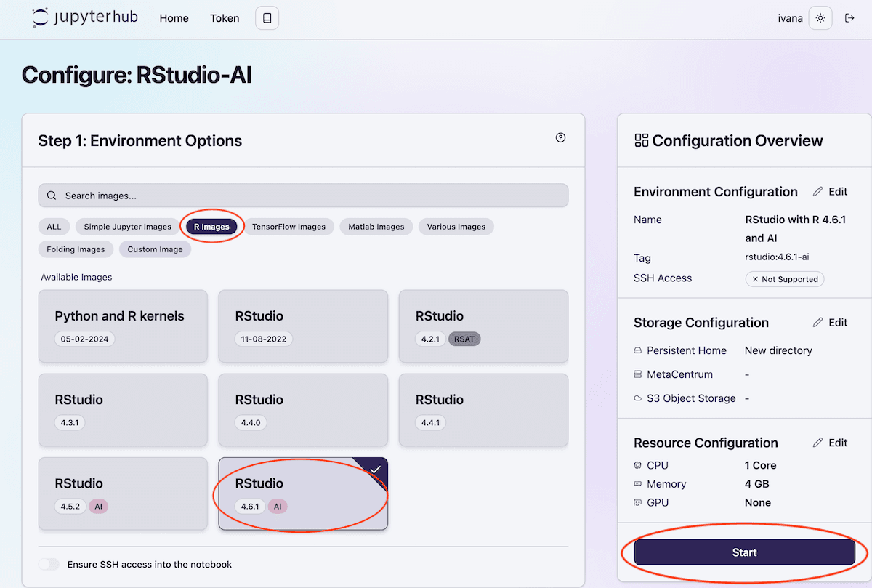The image size is (872, 588).
Task: Click the 05-02-2024 date badge
Action: 84,339
